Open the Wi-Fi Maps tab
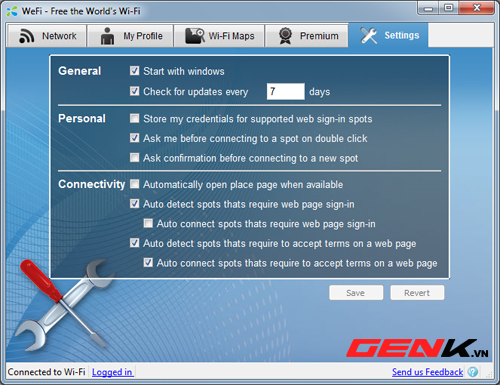The width and height of the screenshot is (500, 385). point(219,36)
